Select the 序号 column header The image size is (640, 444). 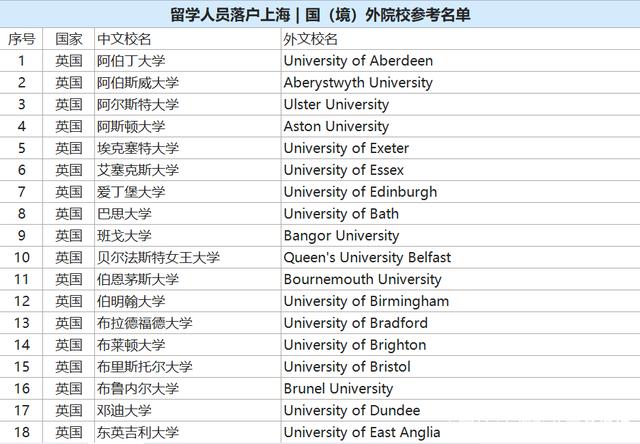(x=21, y=39)
